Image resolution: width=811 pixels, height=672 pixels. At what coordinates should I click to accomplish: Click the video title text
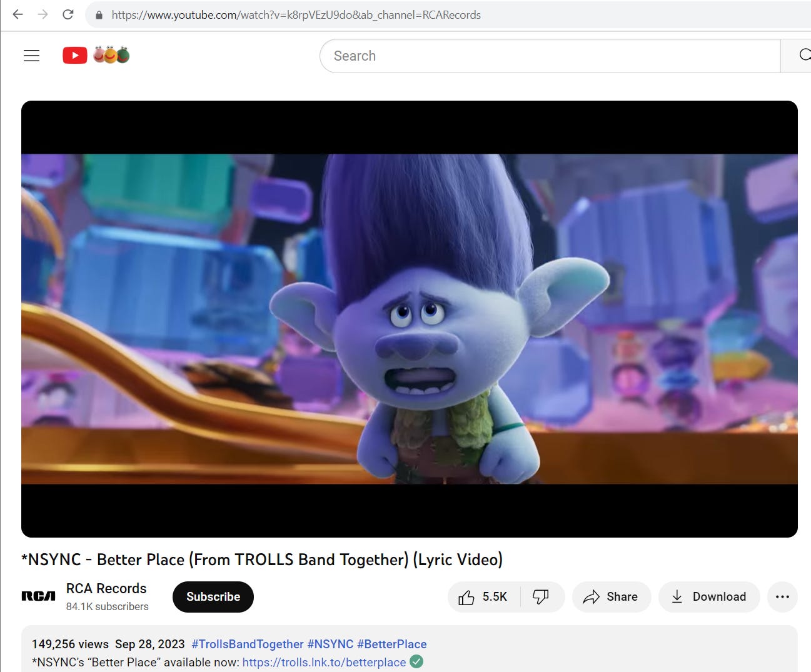(x=262, y=559)
